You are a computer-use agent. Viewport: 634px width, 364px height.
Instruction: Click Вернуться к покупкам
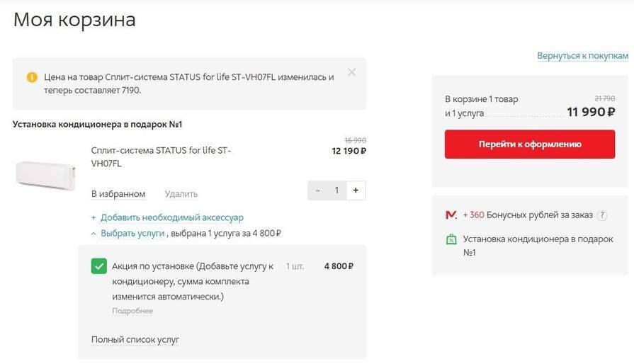582,55
